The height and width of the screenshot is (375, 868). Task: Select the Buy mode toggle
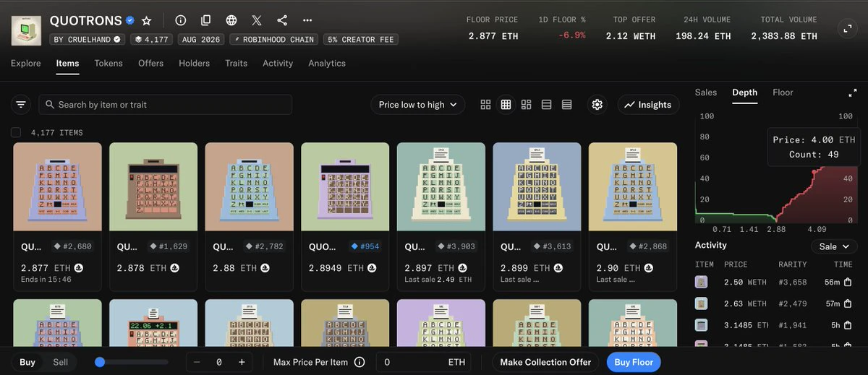coord(27,362)
